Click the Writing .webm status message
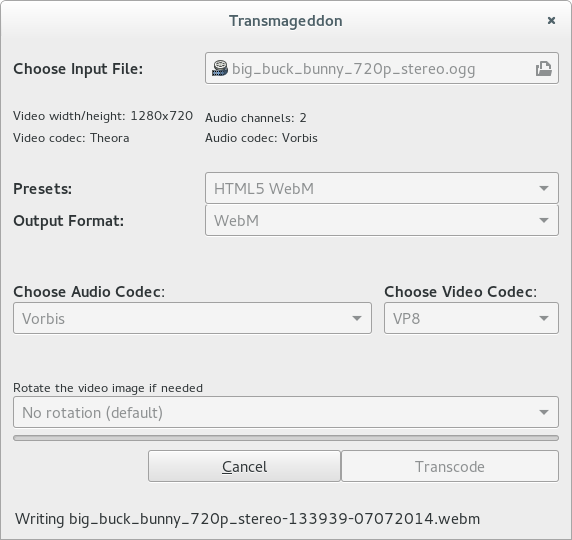The height and width of the screenshot is (540, 572). (x=247, y=519)
